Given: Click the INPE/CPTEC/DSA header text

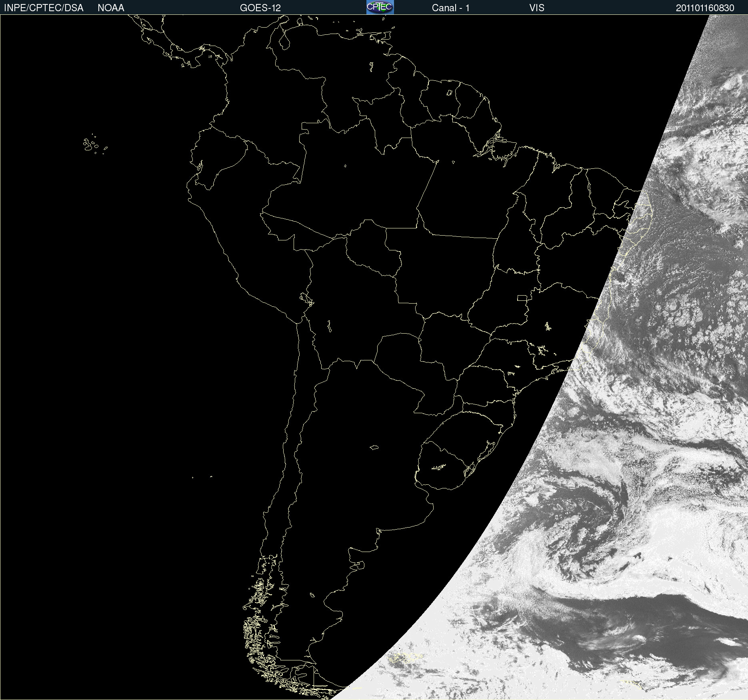Looking at the screenshot, I should click(x=44, y=8).
